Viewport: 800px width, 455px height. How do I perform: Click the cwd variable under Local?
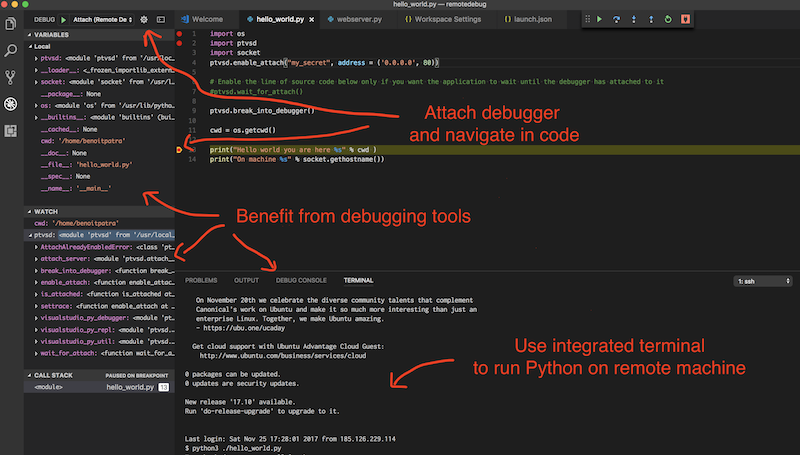[x=99, y=141]
